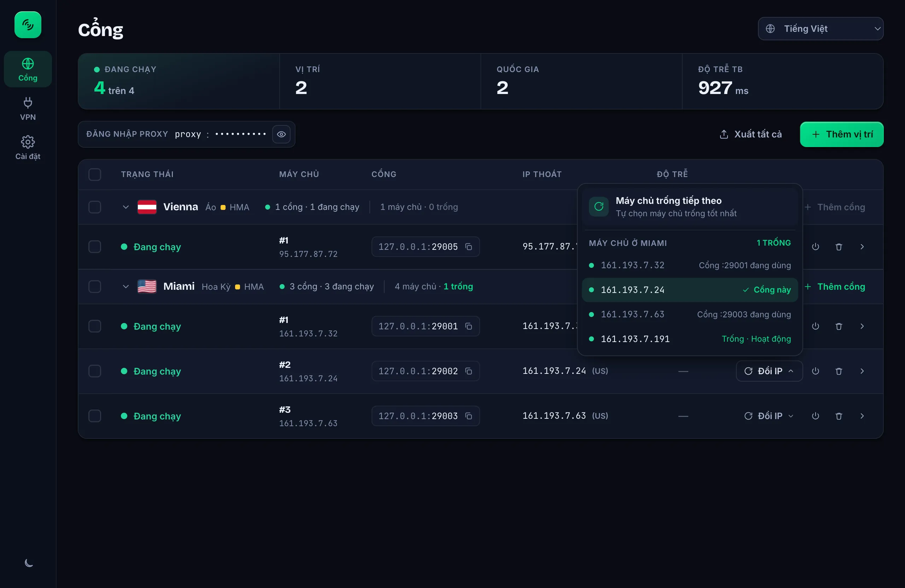This screenshot has height=588, width=905.
Task: Open Đổi IP dropdown on port 29003
Action: click(x=769, y=416)
